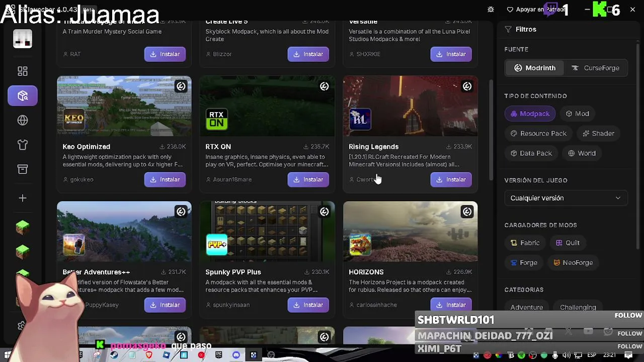The image size is (644, 362).
Task: Install the HORIZONS modpack
Action: tap(451, 305)
